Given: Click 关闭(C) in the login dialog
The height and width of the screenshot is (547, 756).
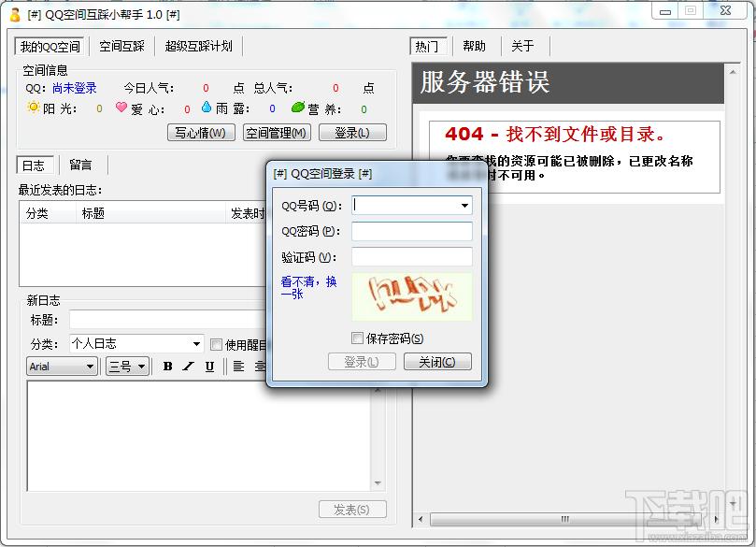Looking at the screenshot, I should coord(437,361).
